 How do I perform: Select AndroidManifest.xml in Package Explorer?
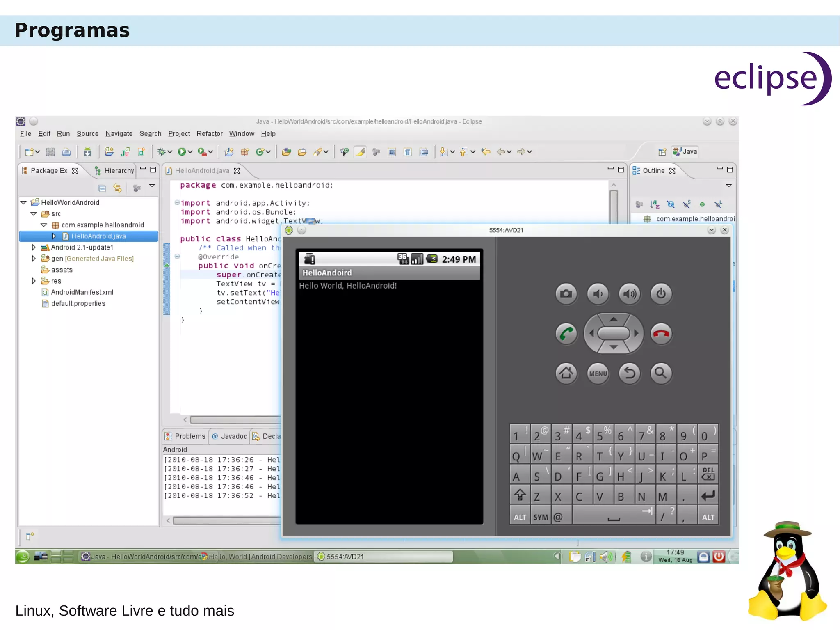point(78,292)
